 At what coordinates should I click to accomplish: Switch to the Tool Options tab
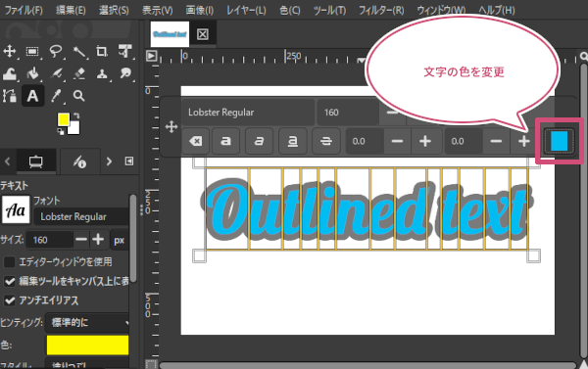tap(35, 161)
